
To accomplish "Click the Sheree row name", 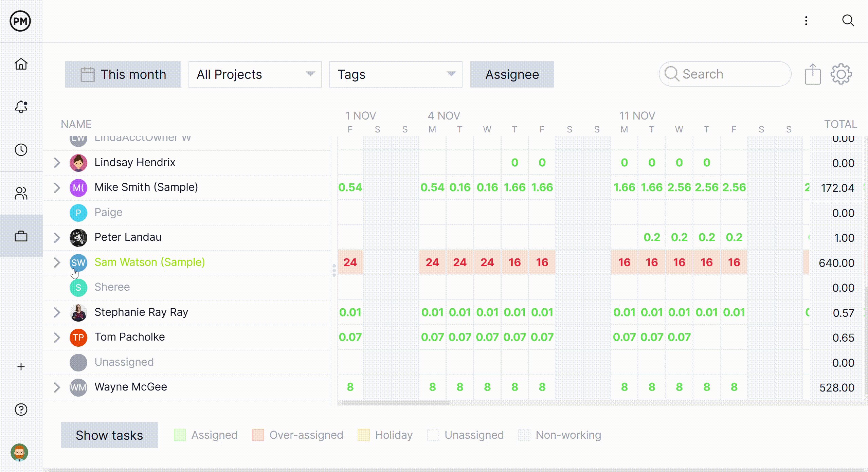I will click(112, 287).
